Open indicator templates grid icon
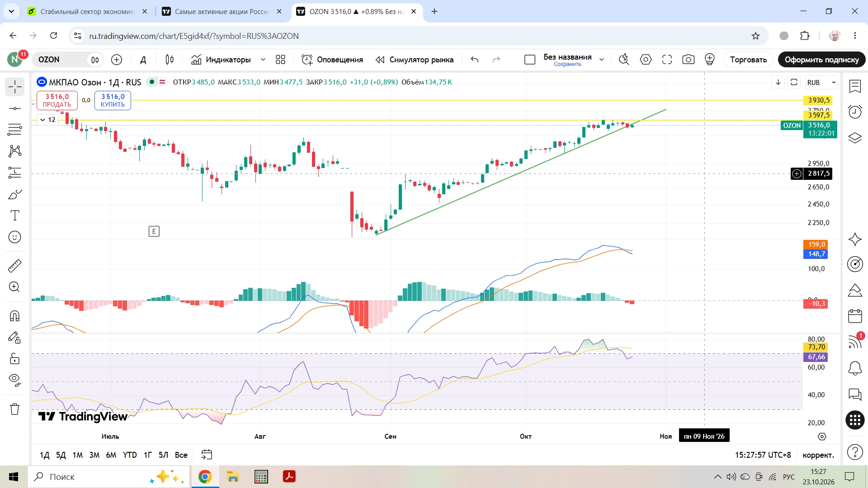 (281, 60)
